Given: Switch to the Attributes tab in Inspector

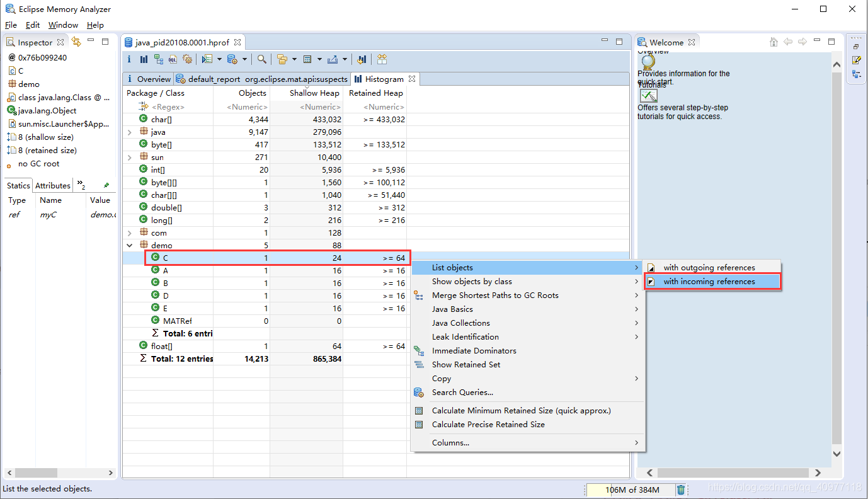Looking at the screenshot, I should coord(53,185).
